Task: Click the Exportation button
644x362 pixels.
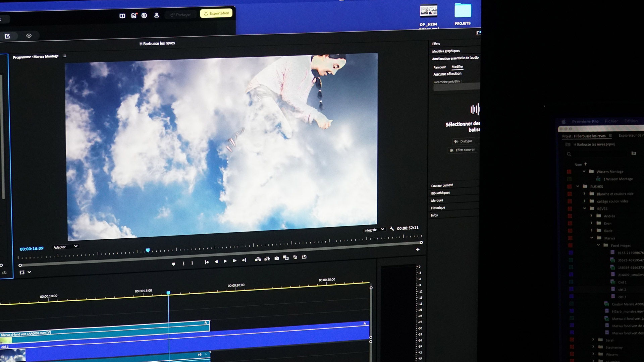Action: click(216, 13)
